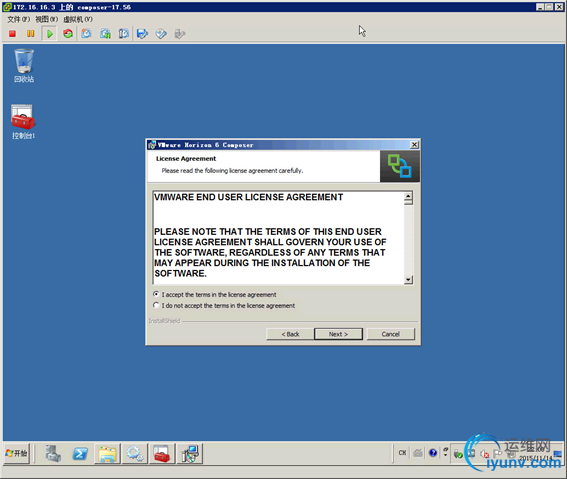Click the floppy device connection toolbar icon
The height and width of the screenshot is (479, 567).
pos(142,34)
